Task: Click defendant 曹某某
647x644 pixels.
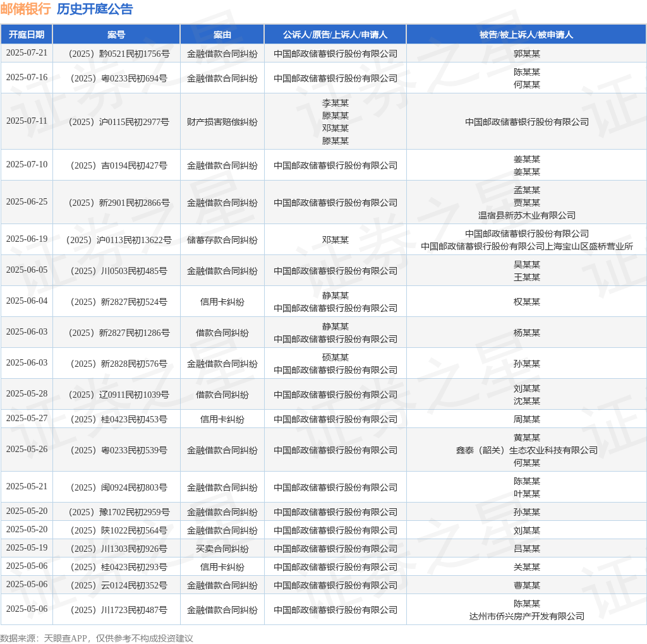Action: pos(526,585)
